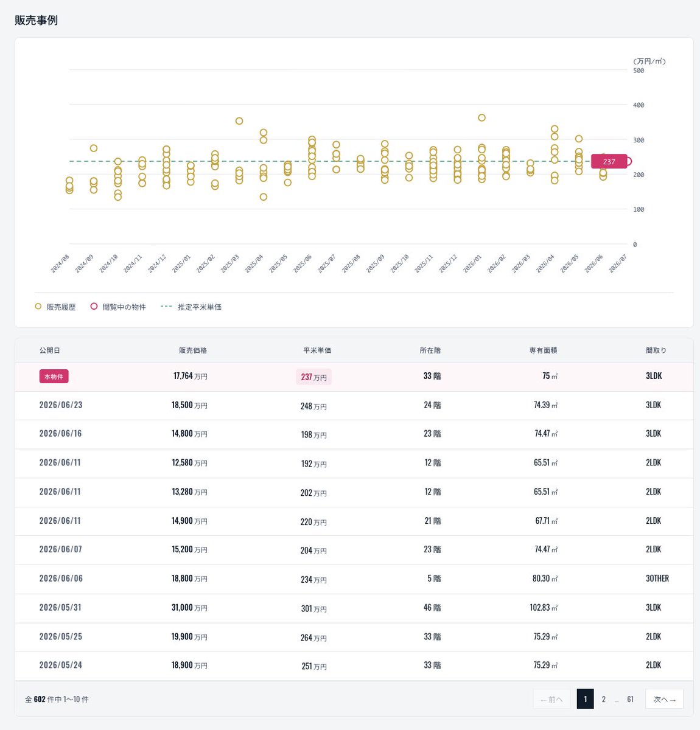Click the 14,900万円 sale price

tap(189, 521)
